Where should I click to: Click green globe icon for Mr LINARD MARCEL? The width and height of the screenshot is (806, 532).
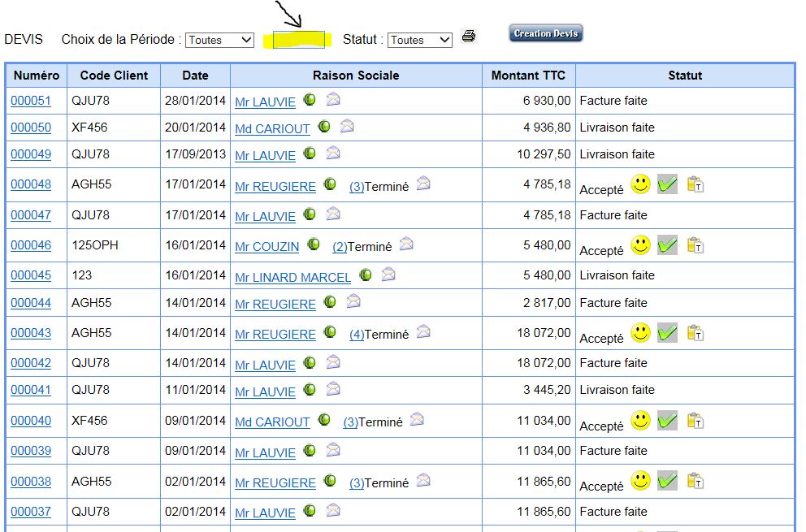[366, 275]
